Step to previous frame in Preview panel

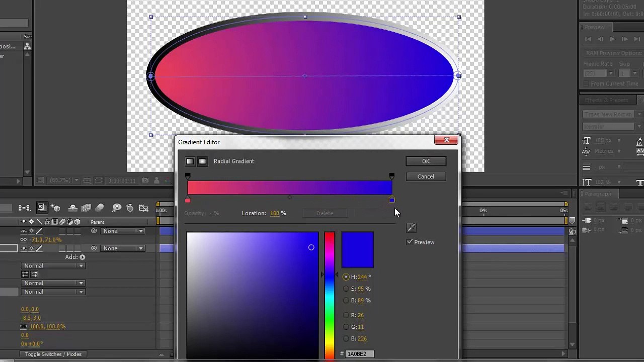click(x=600, y=39)
